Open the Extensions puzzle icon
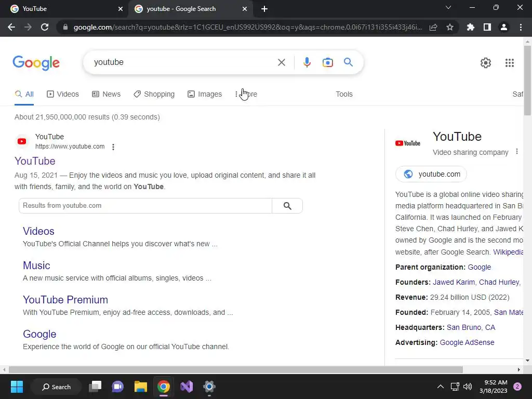Image resolution: width=532 pixels, height=399 pixels. tap(470, 27)
